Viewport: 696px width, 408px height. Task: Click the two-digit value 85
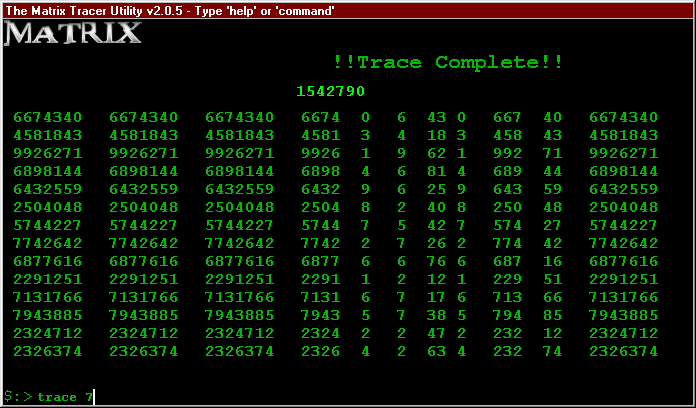[553, 316]
